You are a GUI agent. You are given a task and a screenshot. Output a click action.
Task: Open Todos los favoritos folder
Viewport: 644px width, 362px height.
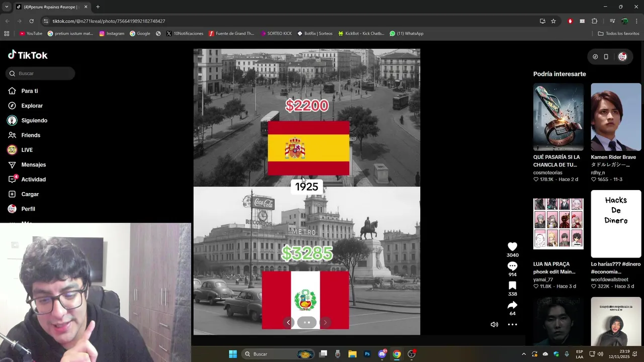tap(618, 34)
